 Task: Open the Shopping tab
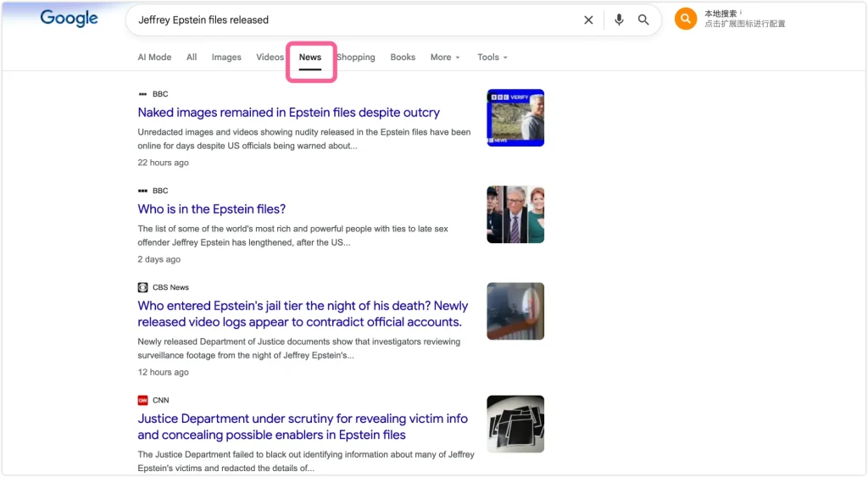pyautogui.click(x=356, y=58)
